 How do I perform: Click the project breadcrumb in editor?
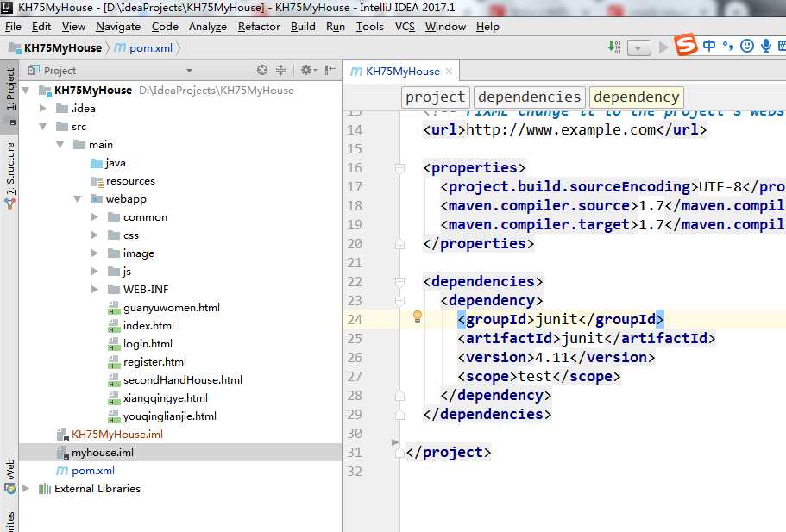click(435, 97)
